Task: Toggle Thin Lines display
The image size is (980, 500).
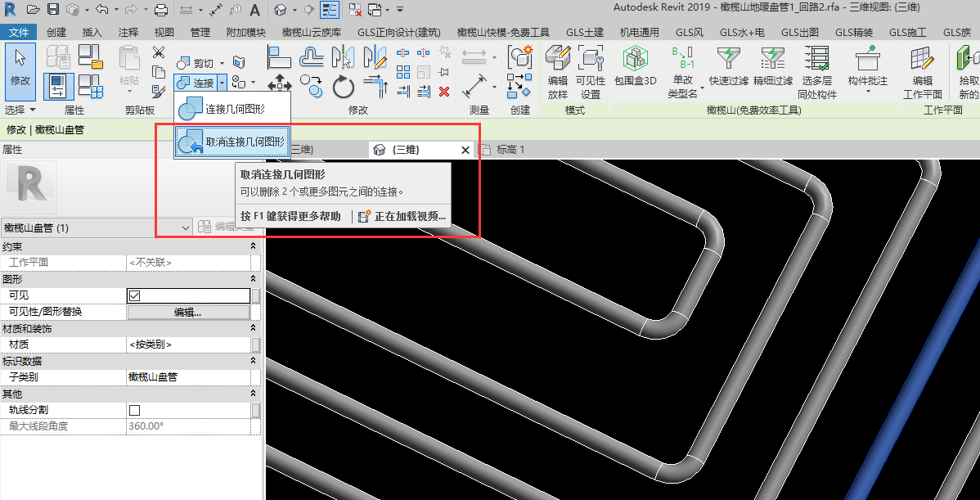Action: point(330,9)
